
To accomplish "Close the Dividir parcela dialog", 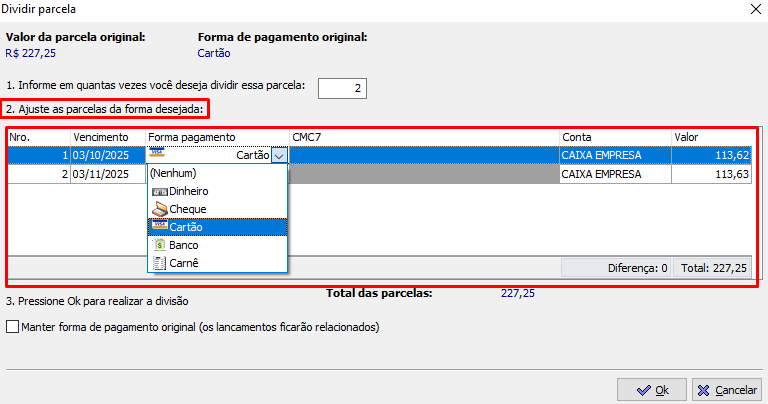I will (x=753, y=9).
